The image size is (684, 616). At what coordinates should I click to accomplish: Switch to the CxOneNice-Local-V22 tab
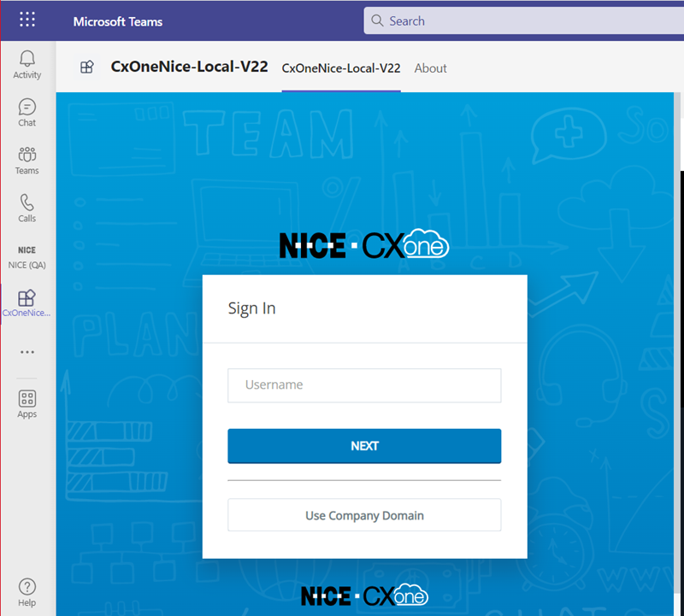point(341,68)
